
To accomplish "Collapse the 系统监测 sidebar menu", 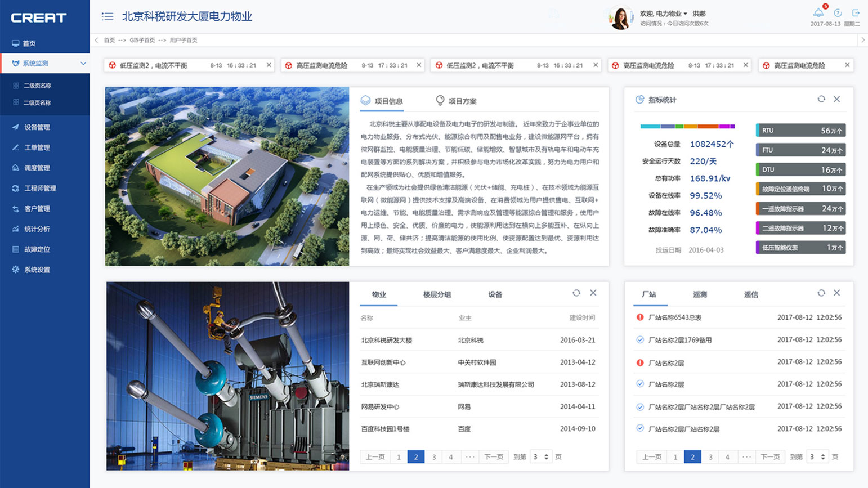I will tap(83, 63).
